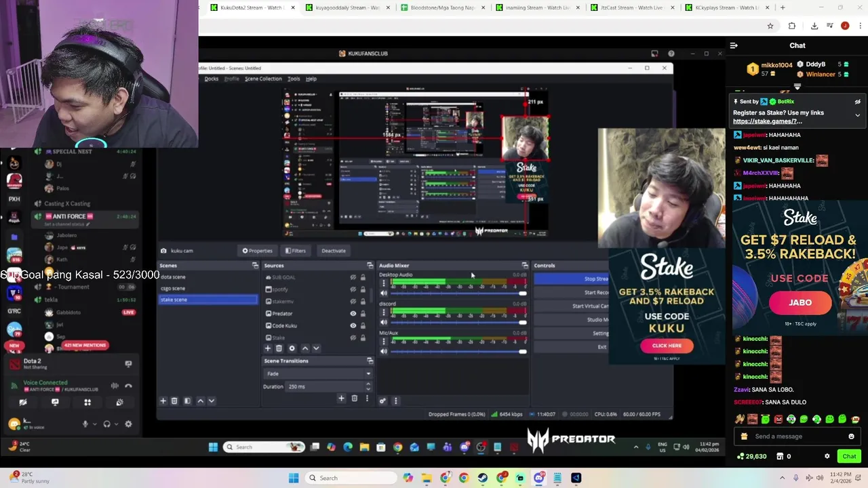
Task: Bookmark this page with star icon
Action: pyautogui.click(x=770, y=26)
